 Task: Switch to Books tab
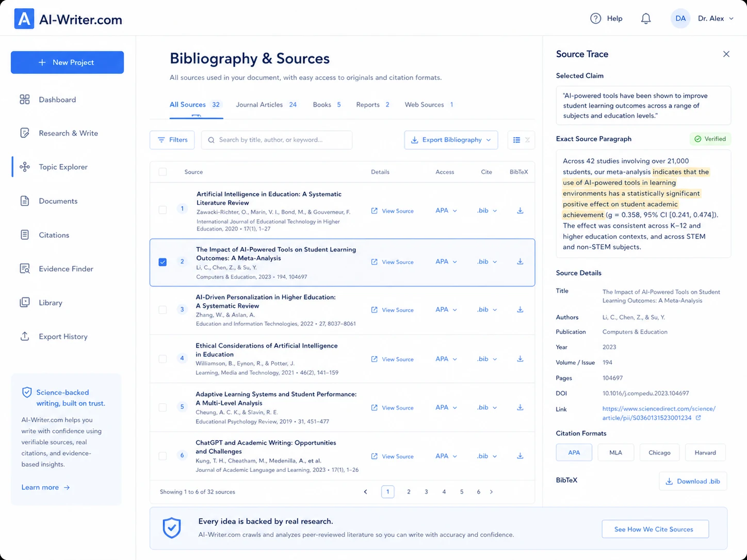pyautogui.click(x=327, y=105)
